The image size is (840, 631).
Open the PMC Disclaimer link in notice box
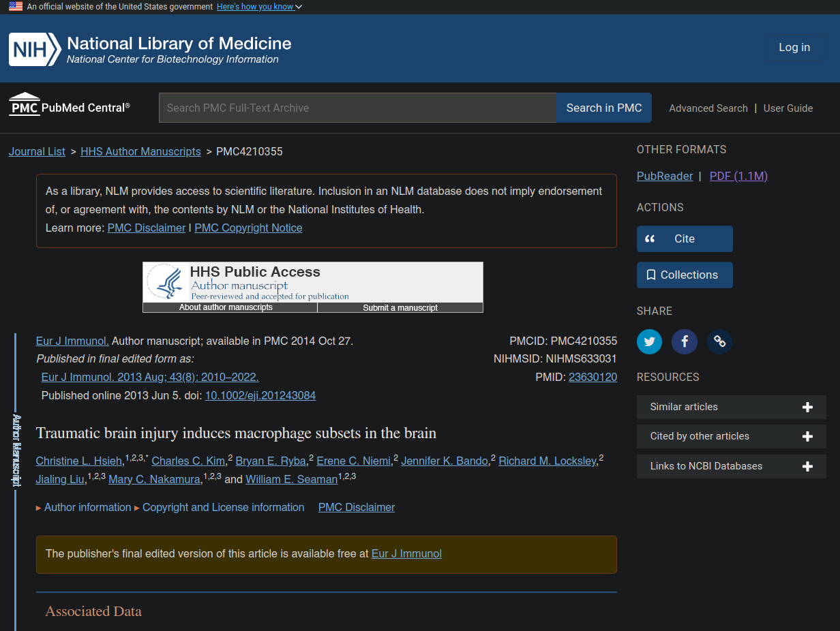(147, 228)
